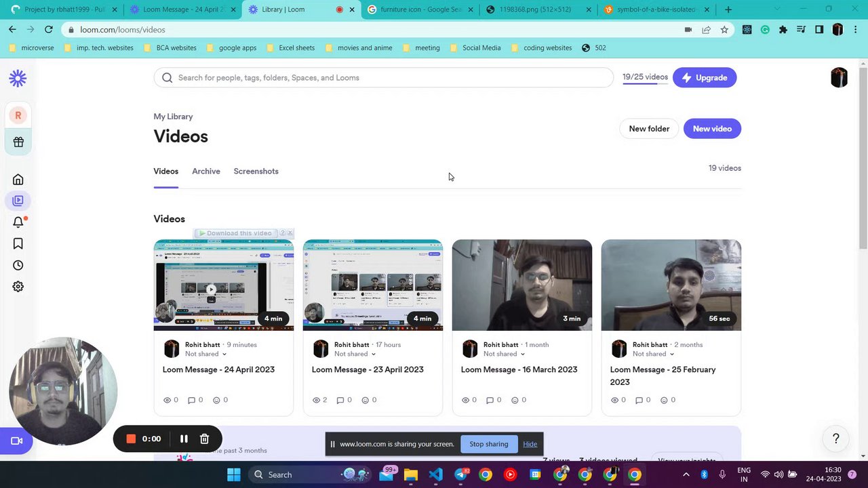Image resolution: width=868 pixels, height=488 pixels.
Task: Bookmark this page with the star icon
Action: pos(724,30)
